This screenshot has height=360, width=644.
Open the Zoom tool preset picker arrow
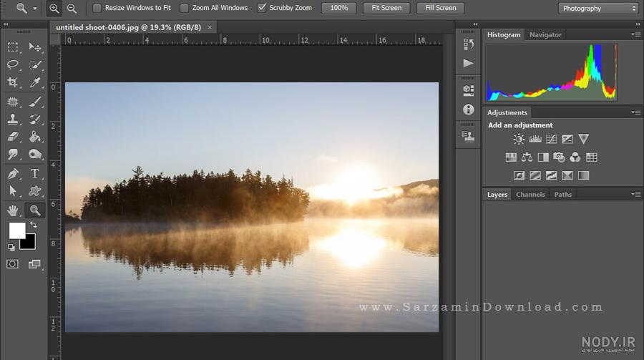coord(35,8)
